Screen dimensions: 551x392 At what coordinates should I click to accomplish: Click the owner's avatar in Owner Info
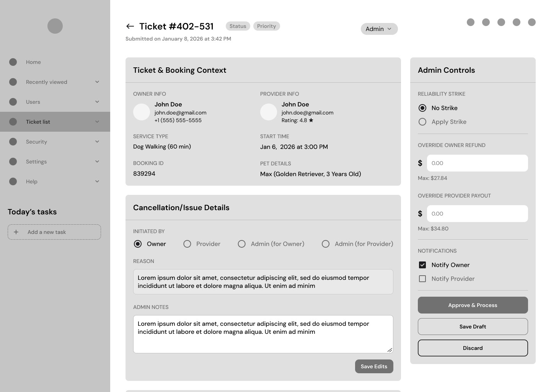(x=142, y=112)
